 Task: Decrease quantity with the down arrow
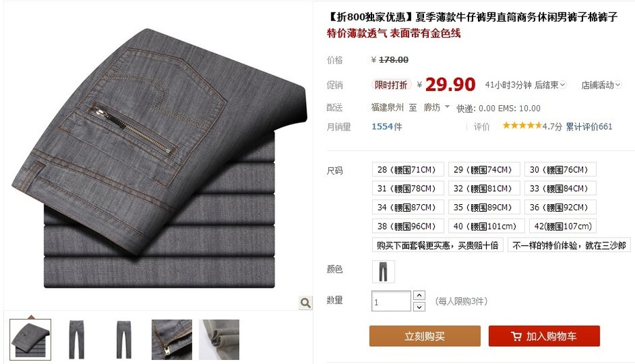419,307
